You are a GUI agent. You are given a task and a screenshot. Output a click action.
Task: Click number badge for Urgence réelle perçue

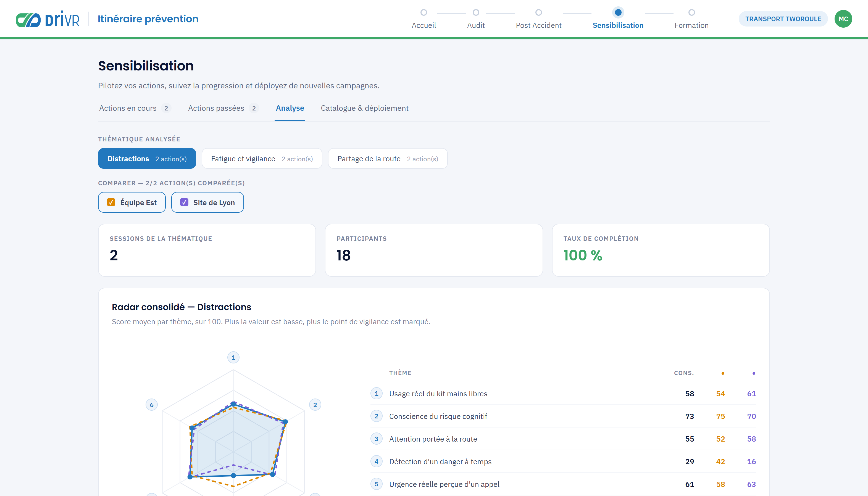(x=377, y=484)
